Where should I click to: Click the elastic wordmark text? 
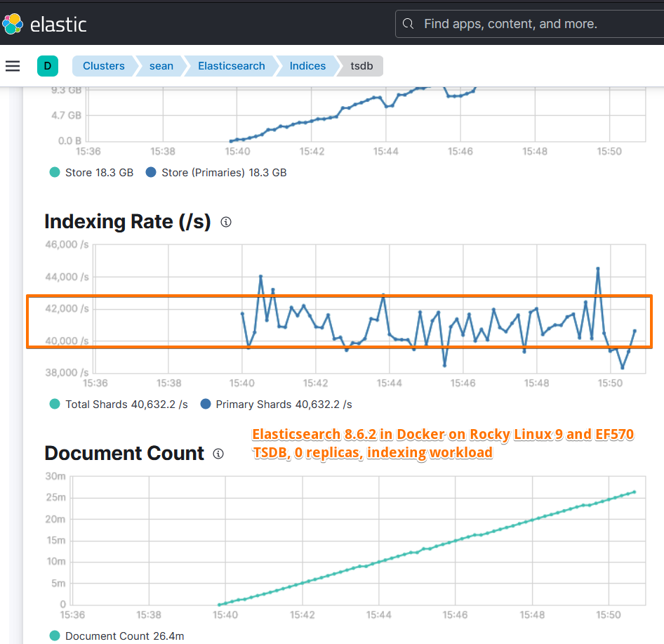58,25
